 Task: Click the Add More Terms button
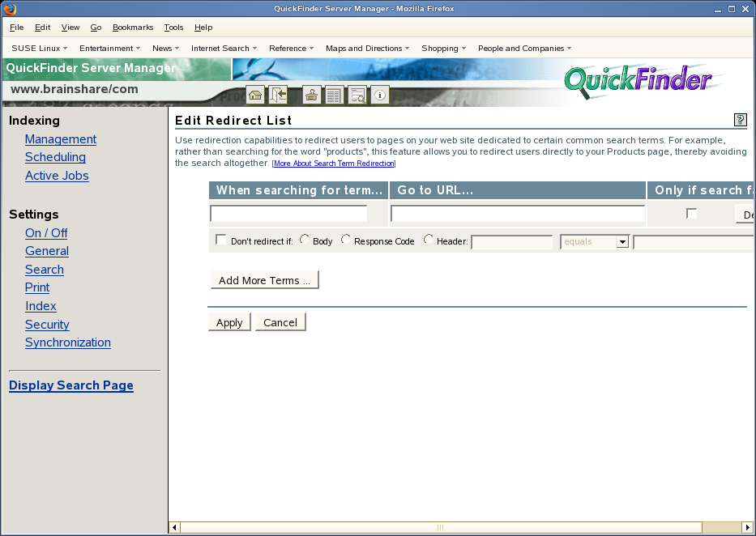[x=265, y=280]
